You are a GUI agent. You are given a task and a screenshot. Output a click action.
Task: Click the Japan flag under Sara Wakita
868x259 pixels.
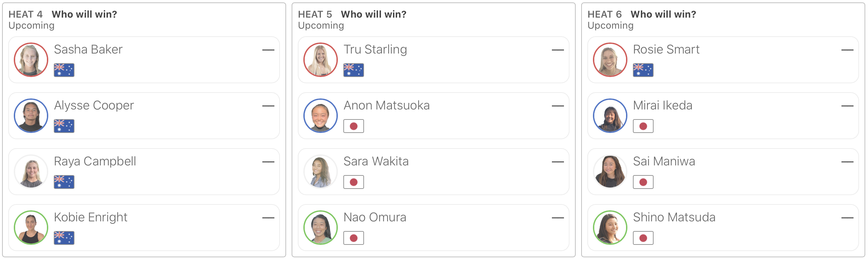click(353, 182)
